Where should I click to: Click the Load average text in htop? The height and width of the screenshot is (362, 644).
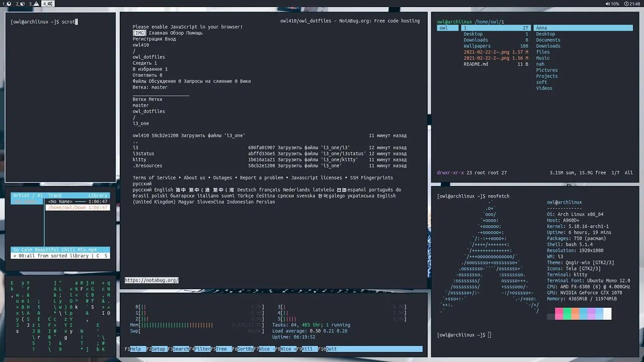pos(310,331)
